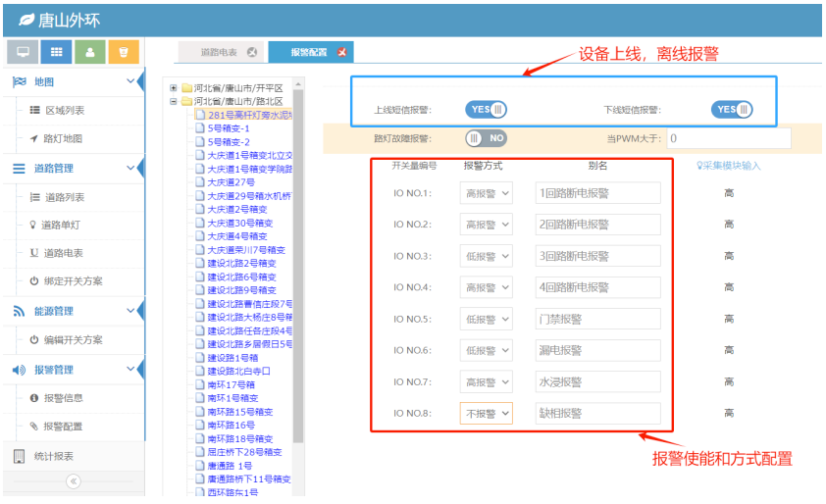Select 大庆道27号 in the device tree
This screenshot has height=504, width=826.
[x=231, y=182]
